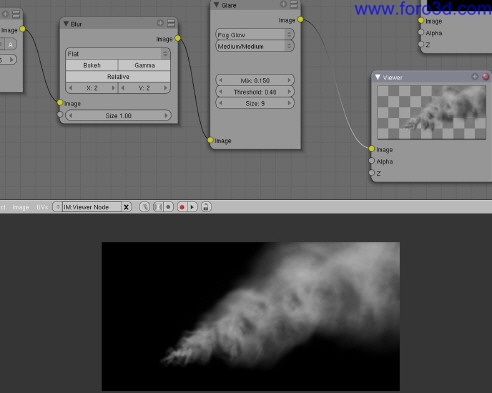Decrease the Blur Y value with left arrow
This screenshot has width=492, height=393.
123,88
